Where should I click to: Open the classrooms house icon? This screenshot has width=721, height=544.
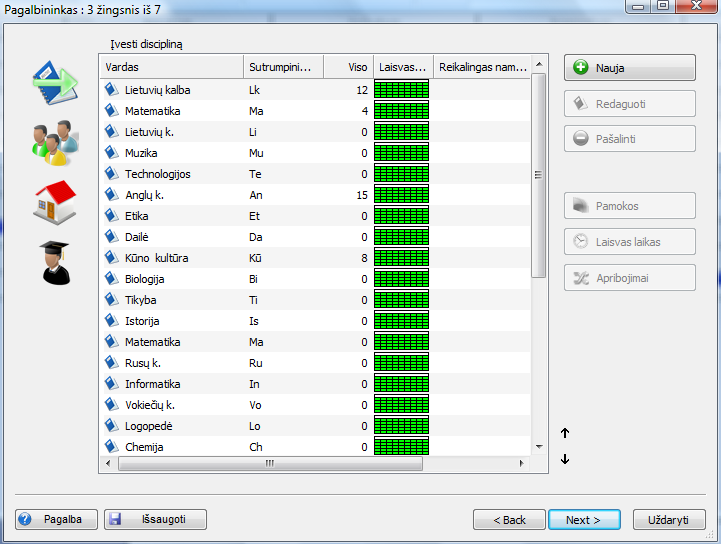click(x=54, y=202)
